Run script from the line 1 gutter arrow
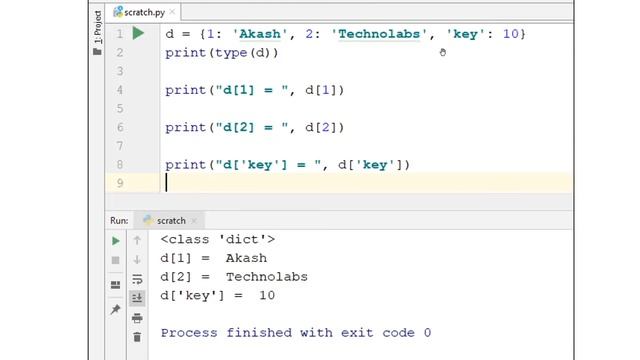This screenshot has height=360, width=640. (138, 33)
